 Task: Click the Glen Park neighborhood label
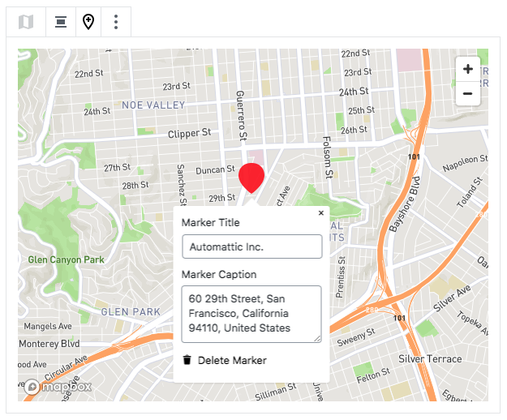click(x=131, y=311)
